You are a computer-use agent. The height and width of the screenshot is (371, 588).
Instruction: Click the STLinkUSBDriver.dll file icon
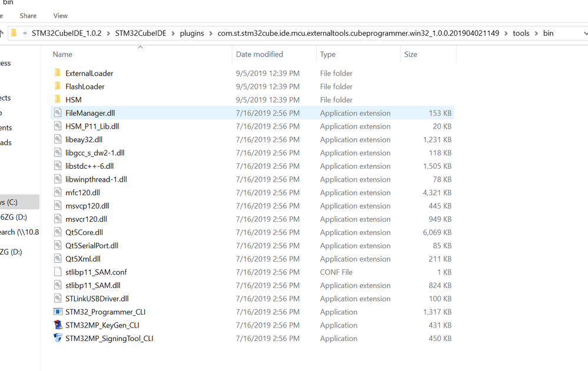[x=58, y=298]
